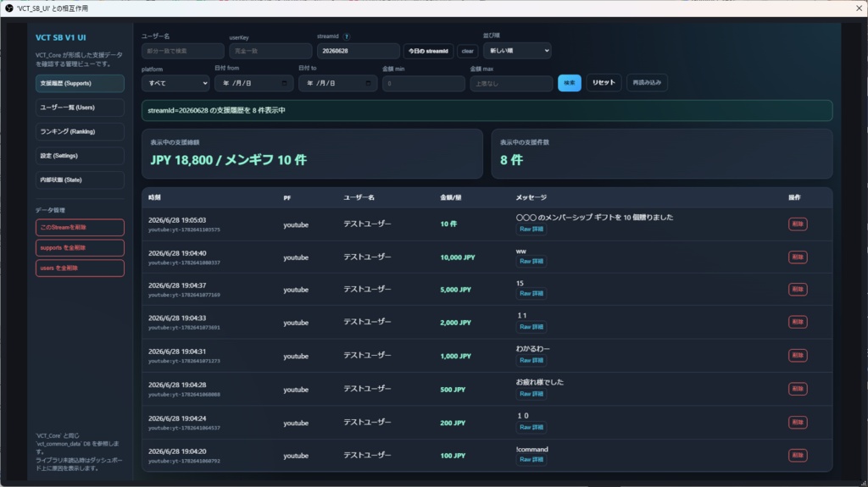Open the calendar picker in 日付 to field
Viewport: 868px width, 487px height.
(x=368, y=83)
